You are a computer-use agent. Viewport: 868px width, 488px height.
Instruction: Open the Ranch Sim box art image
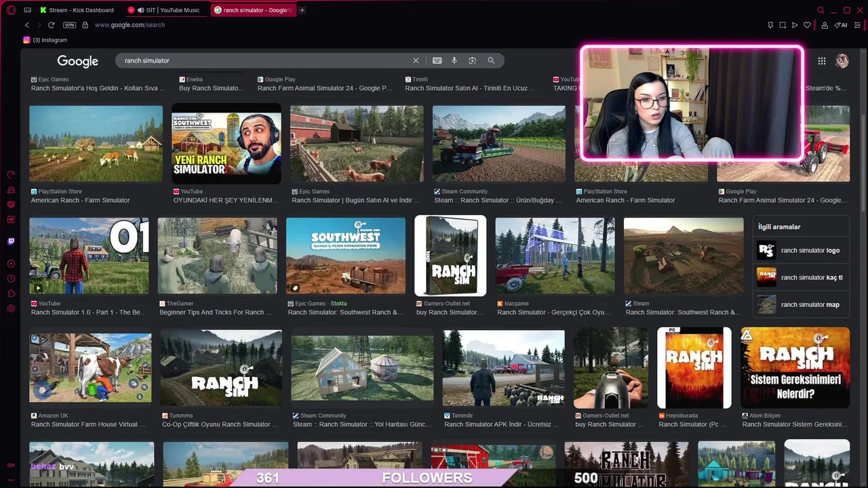450,256
